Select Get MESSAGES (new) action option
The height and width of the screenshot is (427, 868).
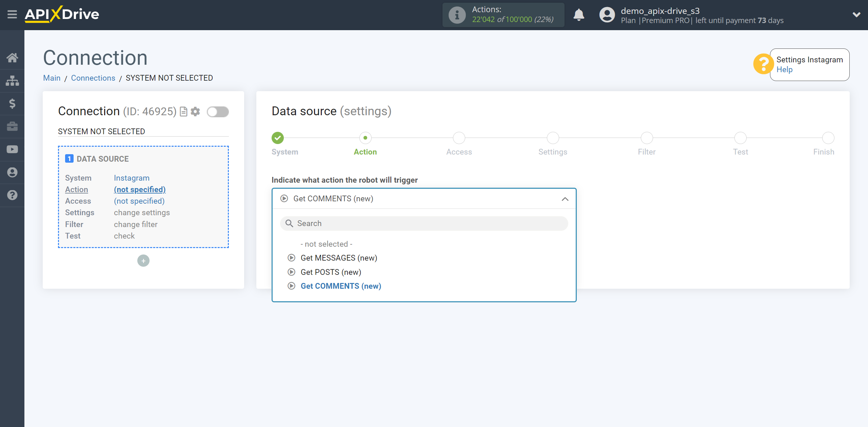[338, 258]
